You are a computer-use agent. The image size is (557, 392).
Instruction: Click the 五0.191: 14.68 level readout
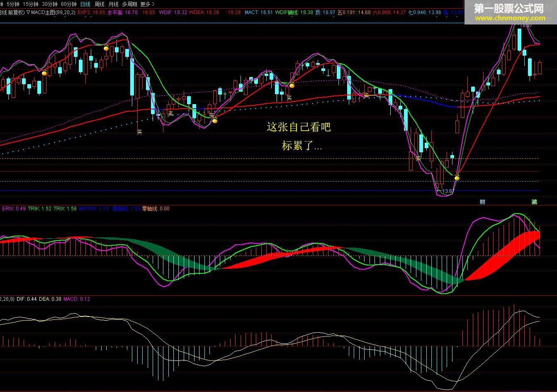point(354,12)
